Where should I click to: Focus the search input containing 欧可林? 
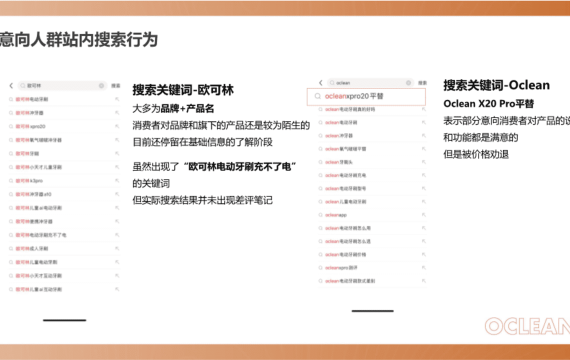coord(62,85)
